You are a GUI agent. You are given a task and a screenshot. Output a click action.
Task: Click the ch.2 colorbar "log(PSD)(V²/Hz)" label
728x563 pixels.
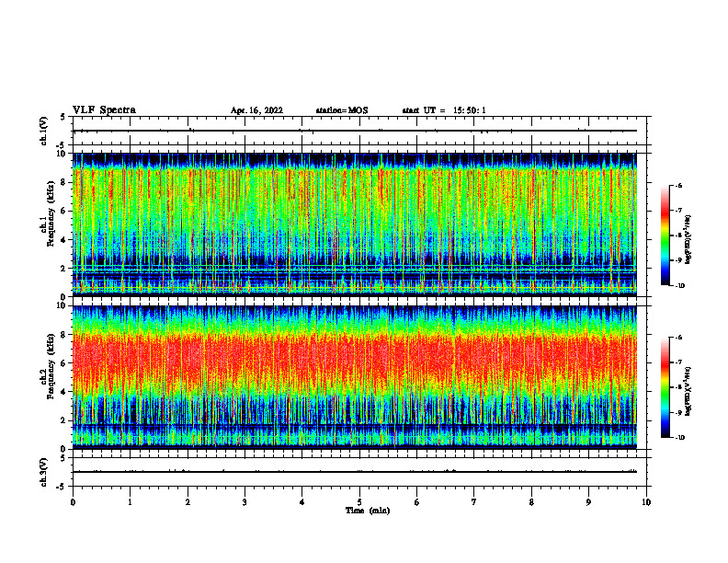click(688, 391)
